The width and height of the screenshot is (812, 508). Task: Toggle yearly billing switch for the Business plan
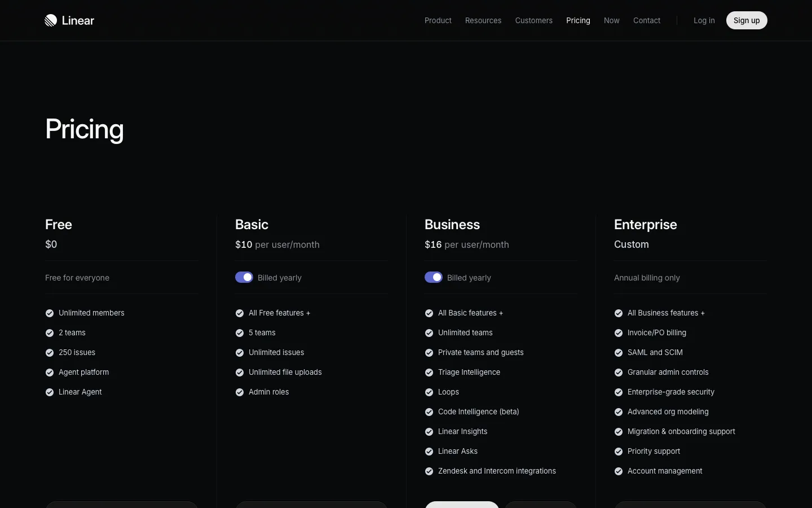pyautogui.click(x=434, y=277)
